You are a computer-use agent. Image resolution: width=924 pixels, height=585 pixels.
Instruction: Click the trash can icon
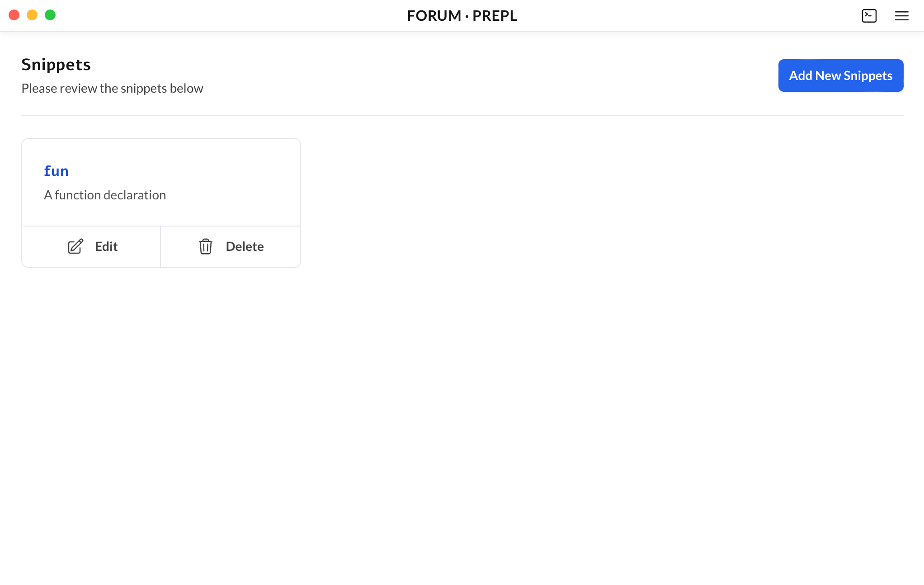[x=206, y=246]
